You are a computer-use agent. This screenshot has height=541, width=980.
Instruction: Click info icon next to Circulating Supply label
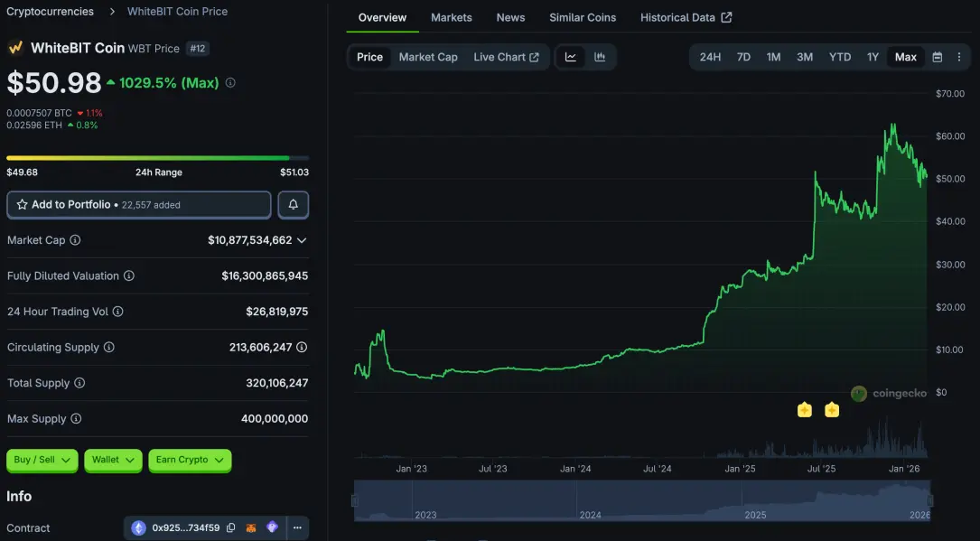tap(108, 347)
